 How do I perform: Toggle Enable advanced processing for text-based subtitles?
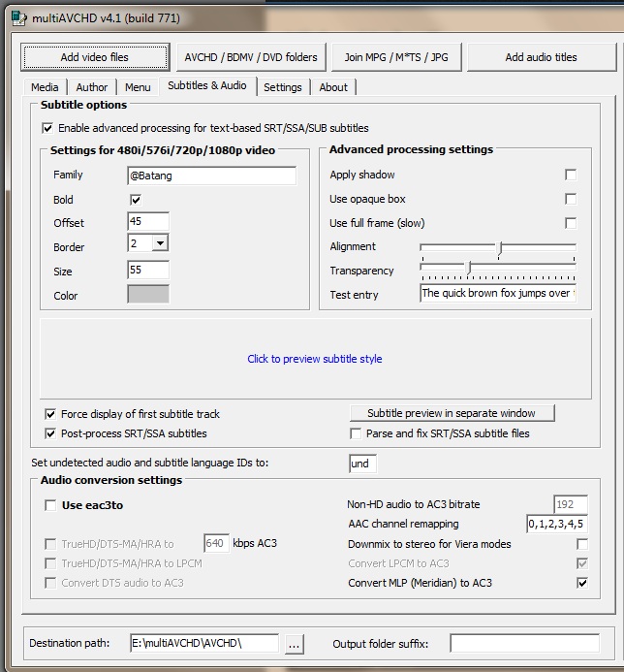pyautogui.click(x=47, y=128)
